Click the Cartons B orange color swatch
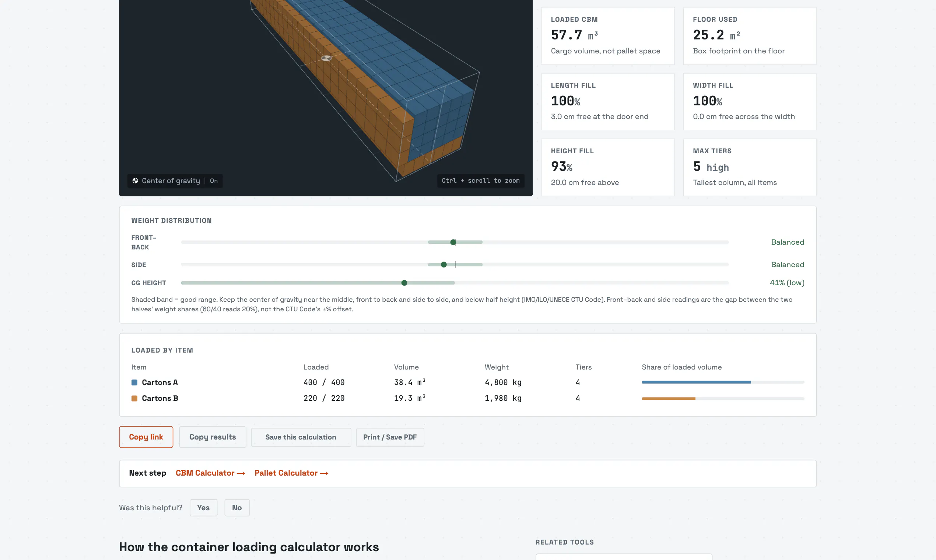This screenshot has width=936, height=560. click(134, 398)
